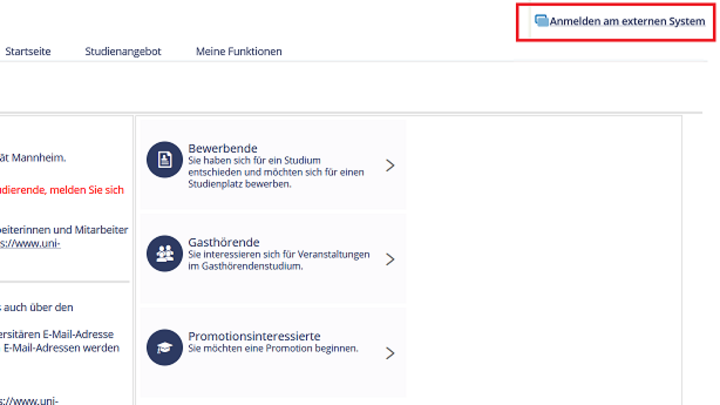Image resolution: width=720 pixels, height=405 pixels.
Task: Click text 'auch über den'
Action: pyautogui.click(x=39, y=307)
